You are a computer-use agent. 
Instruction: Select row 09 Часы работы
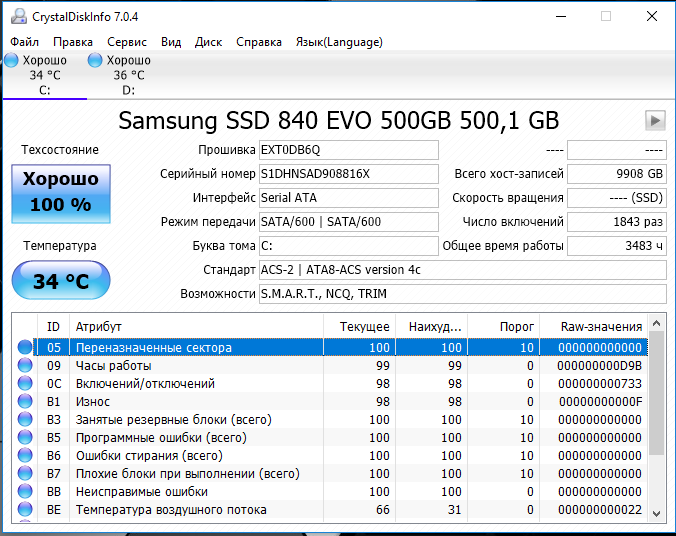coord(330,366)
